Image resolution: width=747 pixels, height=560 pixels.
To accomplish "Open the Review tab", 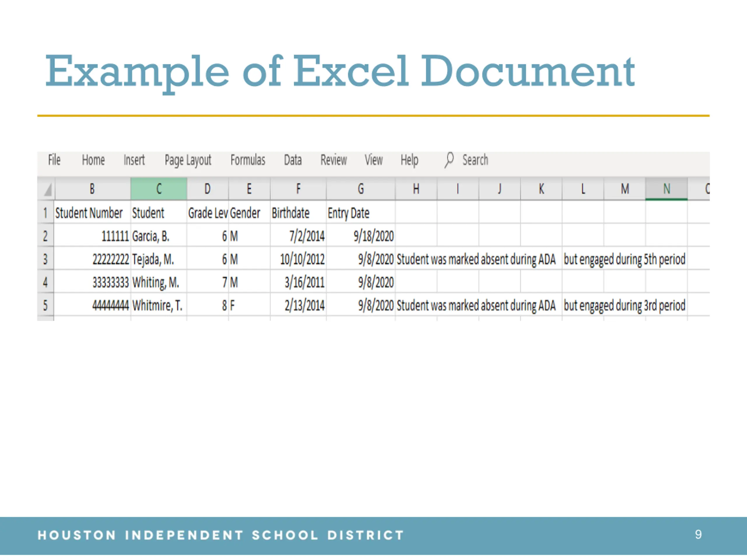I will pos(333,160).
